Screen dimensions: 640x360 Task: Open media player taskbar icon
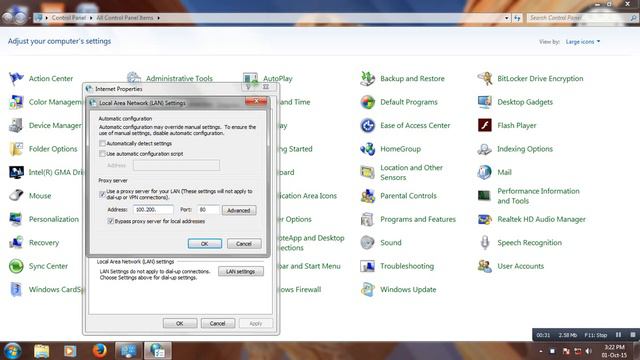70,351
